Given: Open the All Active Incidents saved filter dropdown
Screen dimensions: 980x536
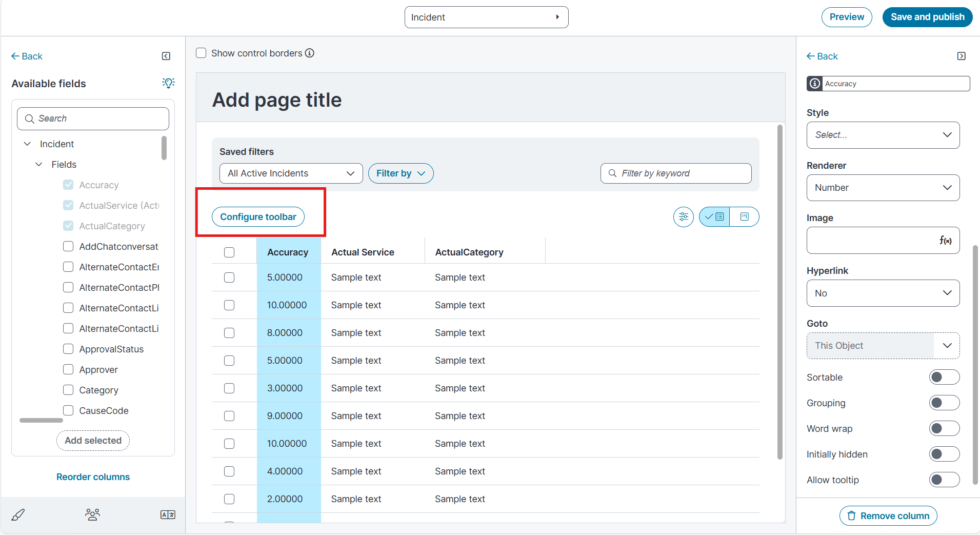Looking at the screenshot, I should pyautogui.click(x=291, y=173).
